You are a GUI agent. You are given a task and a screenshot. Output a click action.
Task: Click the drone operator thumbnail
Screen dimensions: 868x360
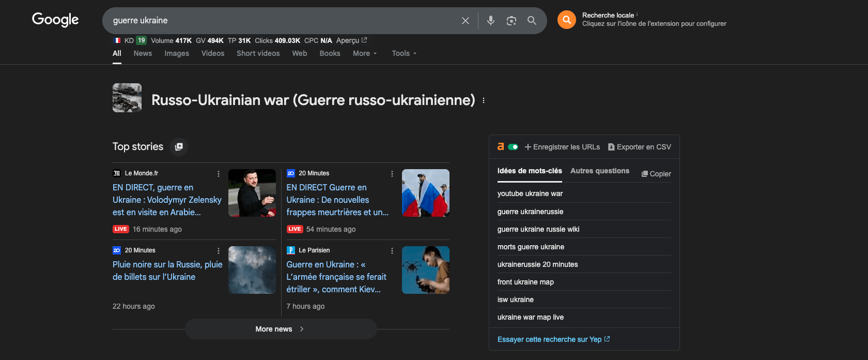pyautogui.click(x=426, y=270)
